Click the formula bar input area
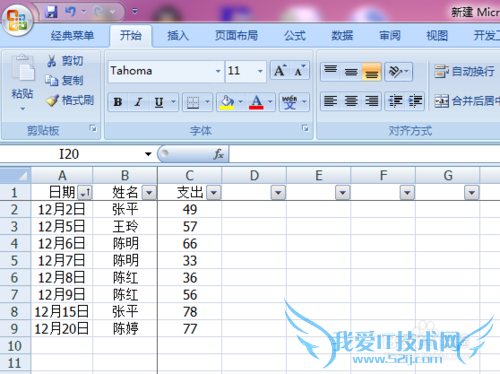This screenshot has height=374, width=500. (365, 154)
